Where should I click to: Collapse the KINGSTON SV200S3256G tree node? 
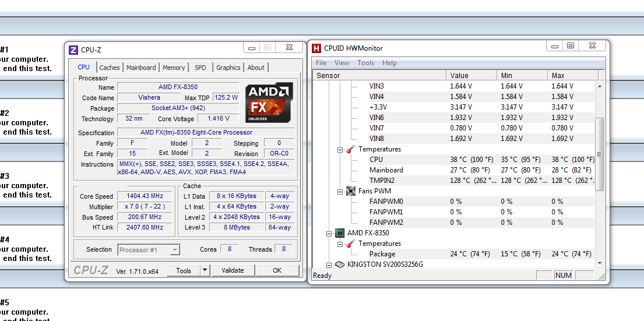click(x=329, y=264)
